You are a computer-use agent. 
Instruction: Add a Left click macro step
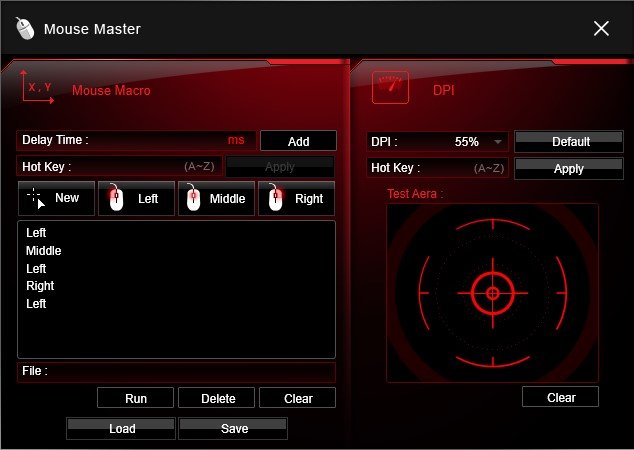pos(136,198)
